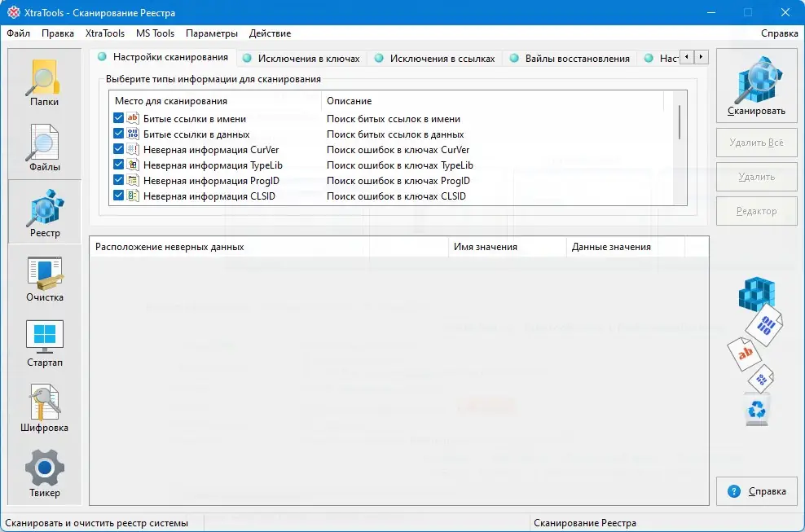Switch to Вайлы восстановления tab
This screenshot has height=532, width=805.
570,59
